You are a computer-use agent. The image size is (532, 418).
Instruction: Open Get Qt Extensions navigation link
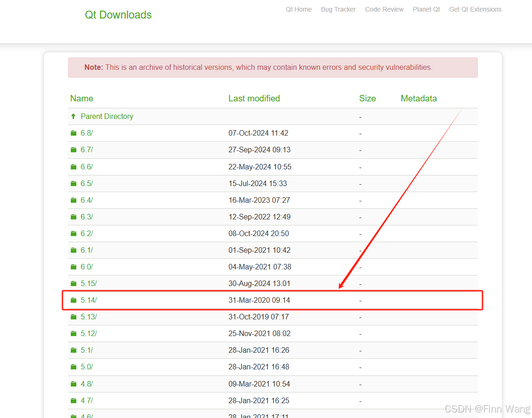pyautogui.click(x=476, y=10)
